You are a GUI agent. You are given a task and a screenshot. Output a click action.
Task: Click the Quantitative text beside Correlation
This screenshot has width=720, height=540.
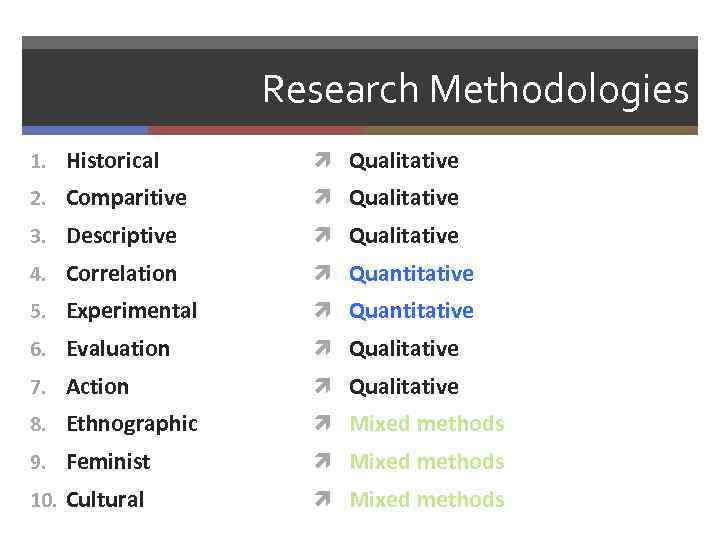pyautogui.click(x=411, y=274)
